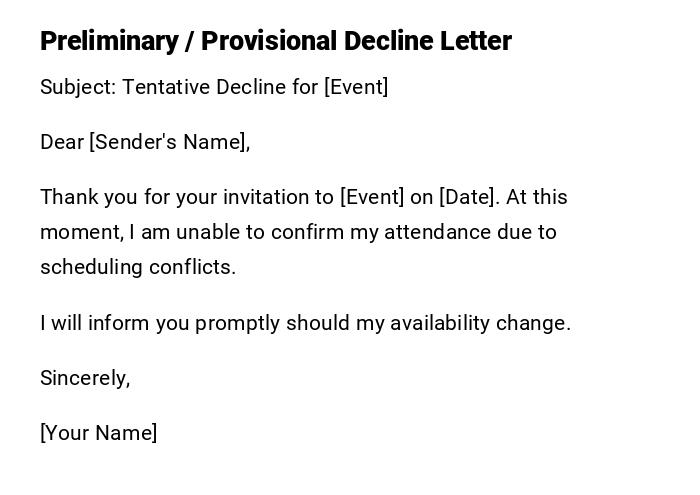Select the [Your Name] signature placeholder

coord(98,433)
